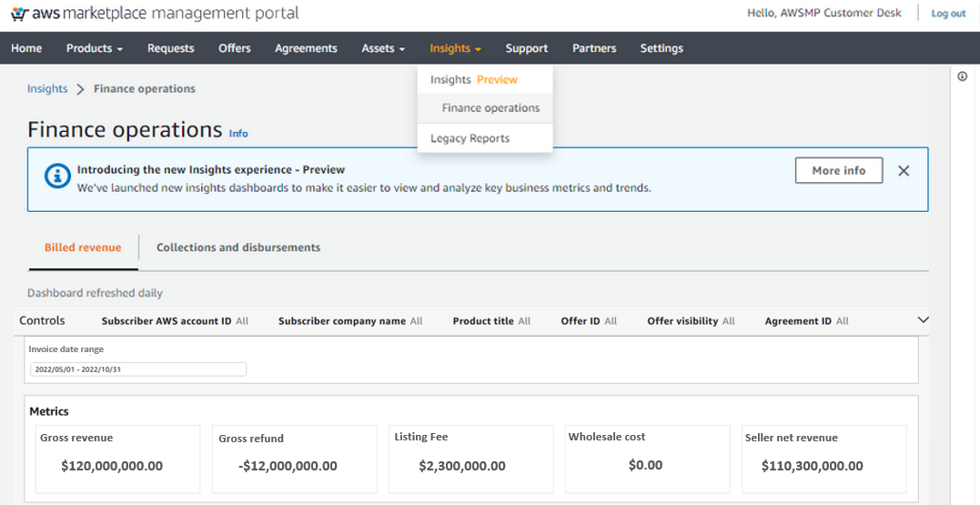Click the Listing Fee value $2,300,000.00

[462, 466]
